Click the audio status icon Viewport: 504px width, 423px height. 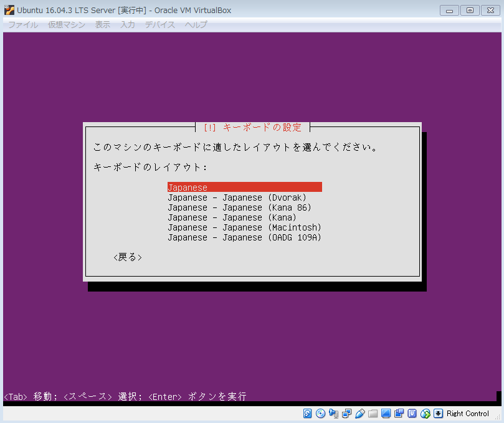[334, 414]
